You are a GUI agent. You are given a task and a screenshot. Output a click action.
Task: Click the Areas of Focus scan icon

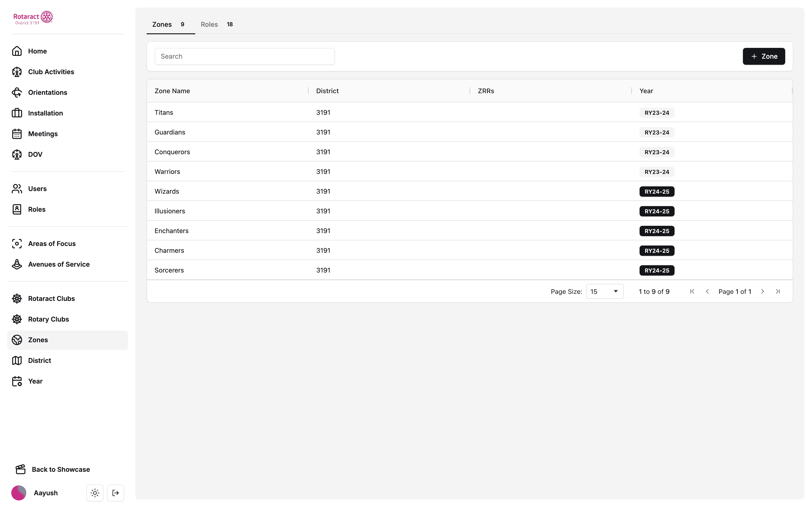point(17,244)
